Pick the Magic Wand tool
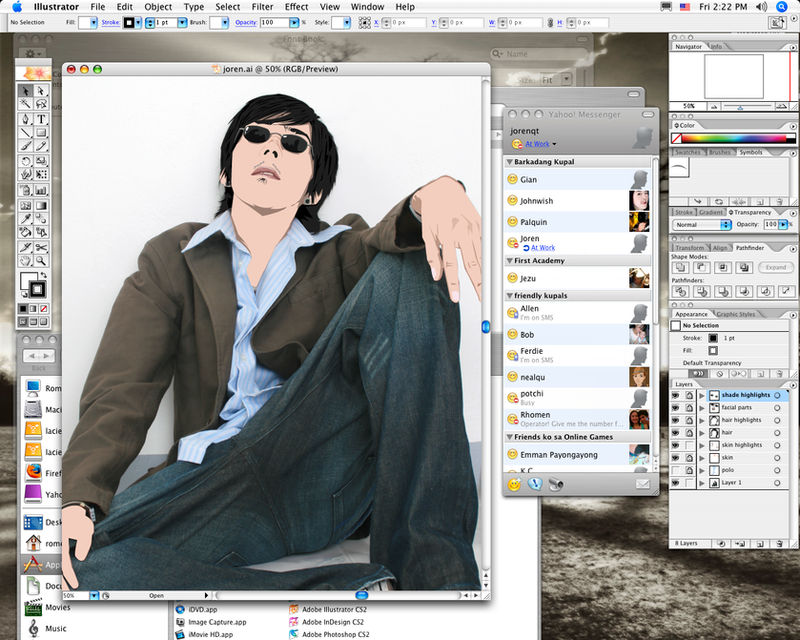Screen dimensions: 800x640 coord(26,104)
